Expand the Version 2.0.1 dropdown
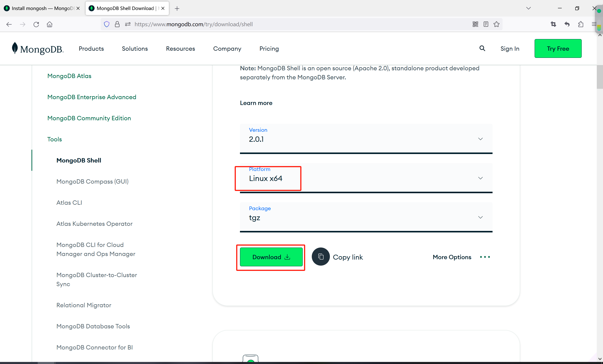The width and height of the screenshot is (603, 364). 366,139
